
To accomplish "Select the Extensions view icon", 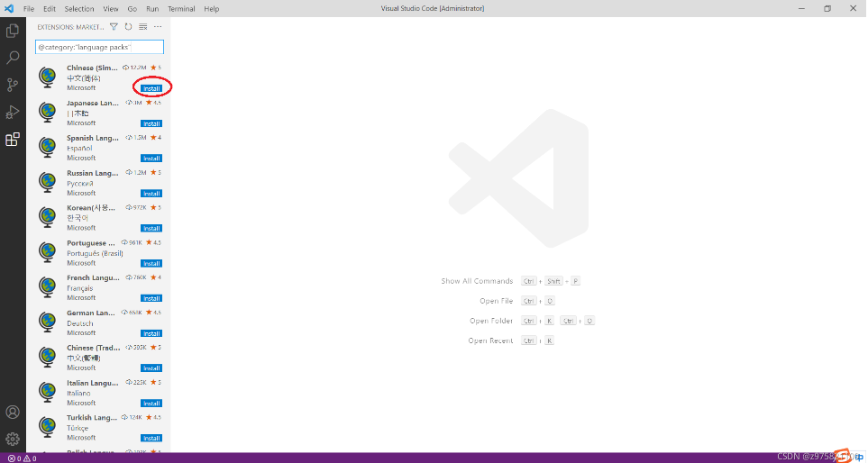I will pyautogui.click(x=13, y=139).
